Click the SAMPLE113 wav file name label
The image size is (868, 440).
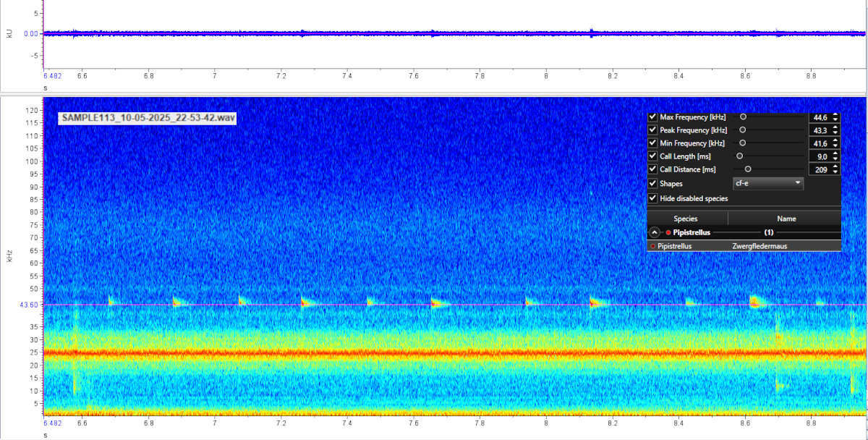coord(149,118)
